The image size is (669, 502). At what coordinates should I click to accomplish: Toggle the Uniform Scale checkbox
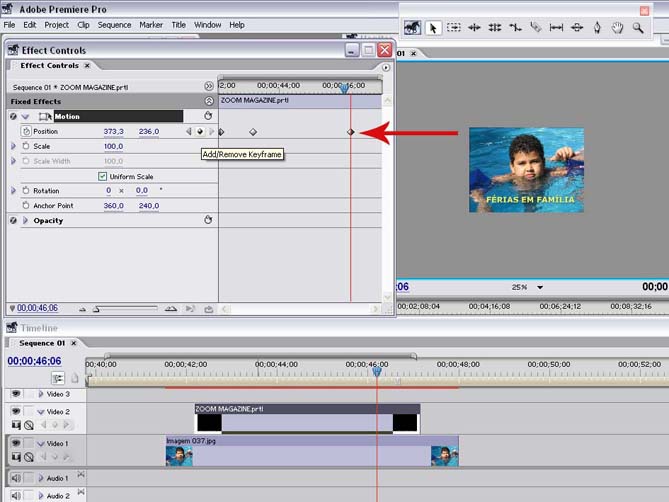[102, 176]
